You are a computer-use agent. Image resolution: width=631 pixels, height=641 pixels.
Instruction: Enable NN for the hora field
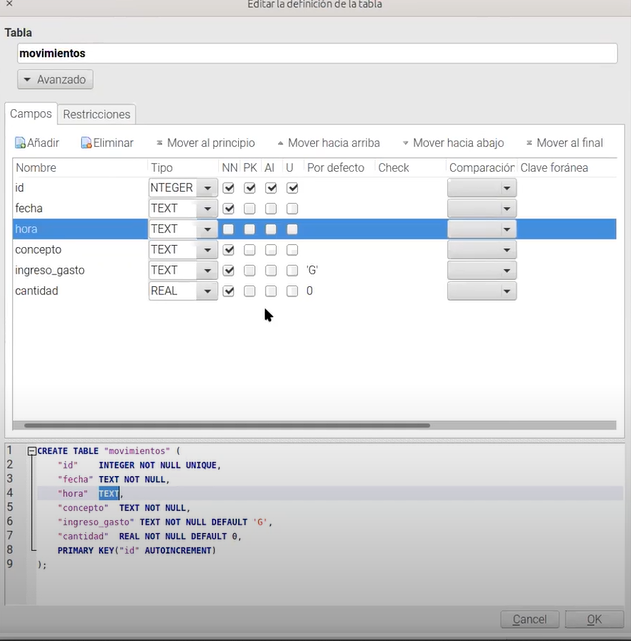[x=228, y=229]
